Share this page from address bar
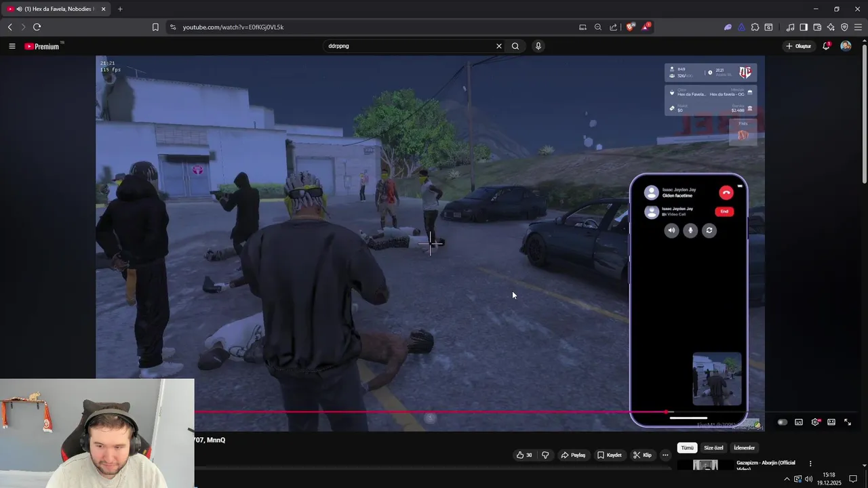This screenshot has width=868, height=488. pyautogui.click(x=614, y=27)
